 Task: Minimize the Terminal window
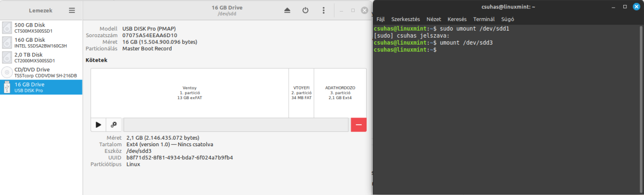click(x=613, y=7)
